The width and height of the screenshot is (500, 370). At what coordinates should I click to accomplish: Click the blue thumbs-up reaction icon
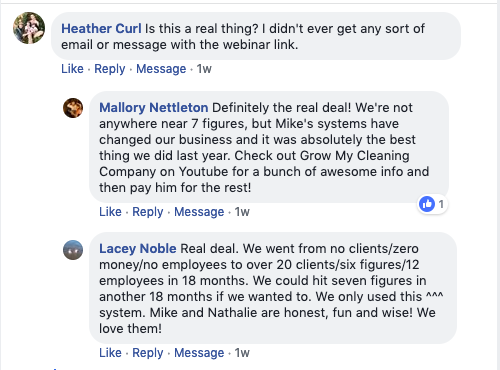427,204
